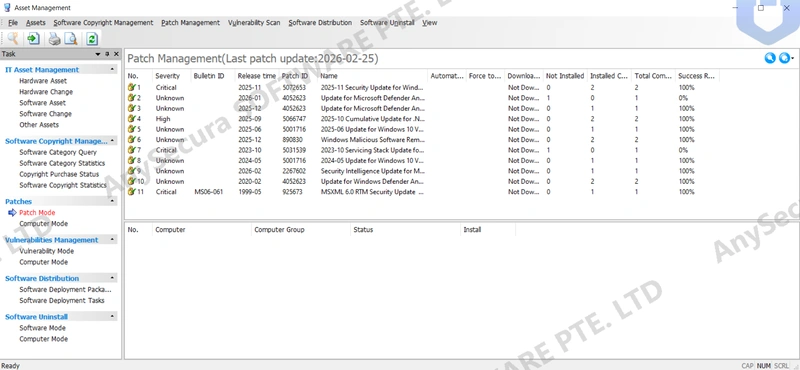This screenshot has height=370, width=800.
Task: Collapse the IT Asset Management section
Action: (x=113, y=69)
